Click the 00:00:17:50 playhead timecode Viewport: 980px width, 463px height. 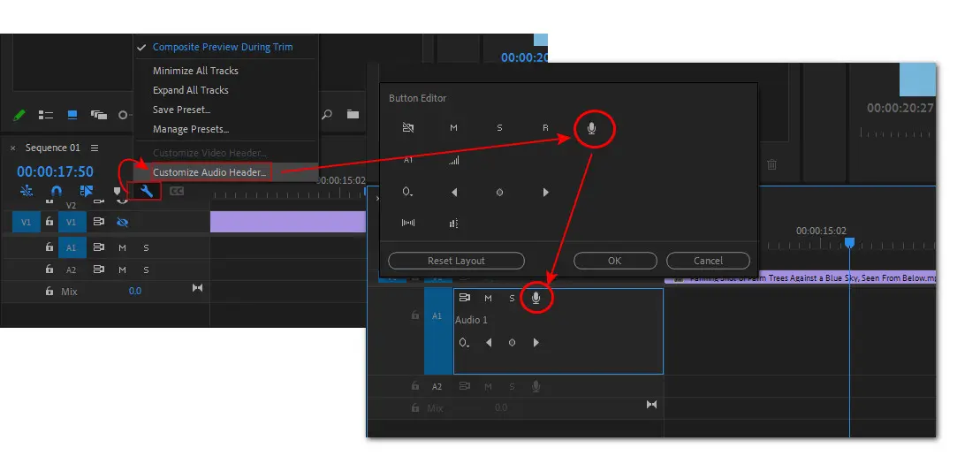point(55,171)
